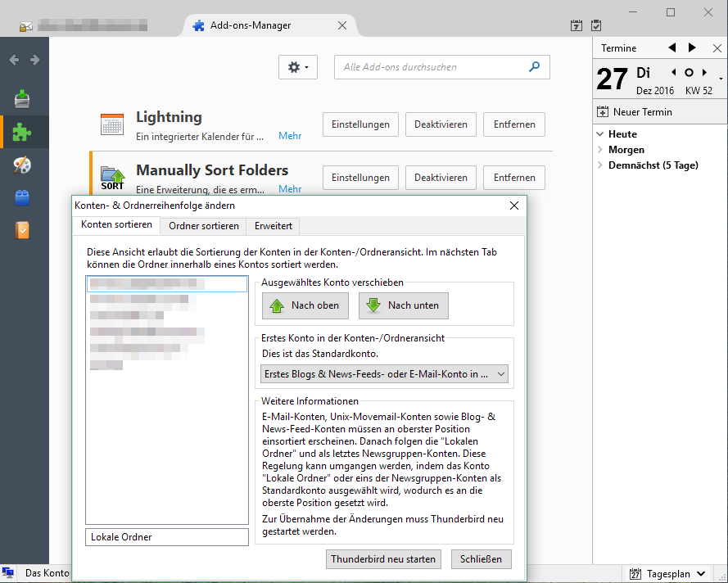The width and height of the screenshot is (728, 583).
Task: Select the orange book category icon
Action: 22,230
